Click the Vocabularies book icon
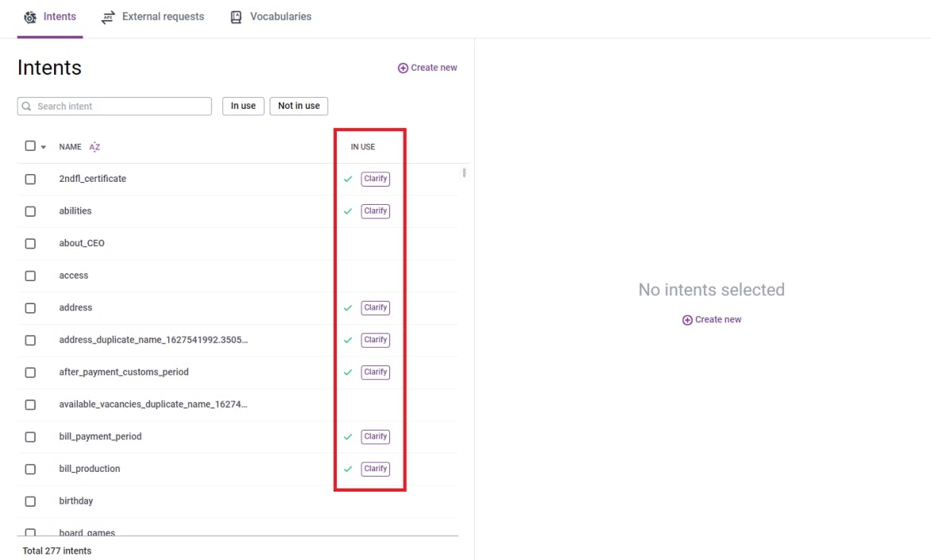 [236, 17]
